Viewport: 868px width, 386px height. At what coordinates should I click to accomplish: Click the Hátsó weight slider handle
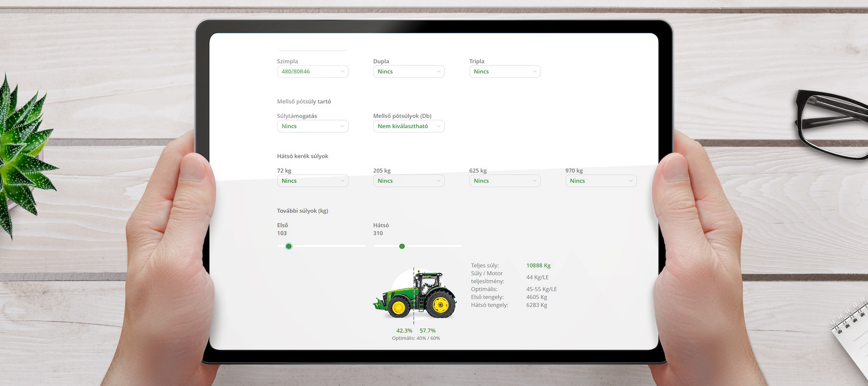(x=402, y=246)
